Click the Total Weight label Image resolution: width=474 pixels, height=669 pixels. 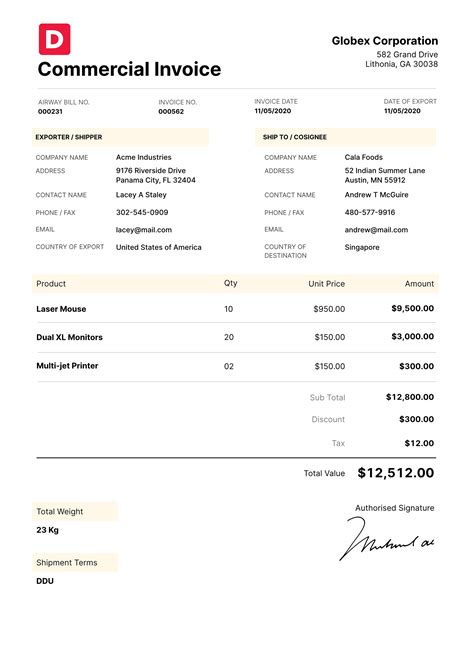[x=60, y=512]
